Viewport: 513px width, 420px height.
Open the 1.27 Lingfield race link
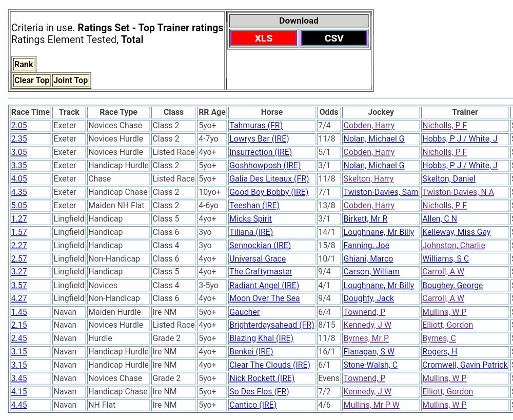(x=19, y=219)
